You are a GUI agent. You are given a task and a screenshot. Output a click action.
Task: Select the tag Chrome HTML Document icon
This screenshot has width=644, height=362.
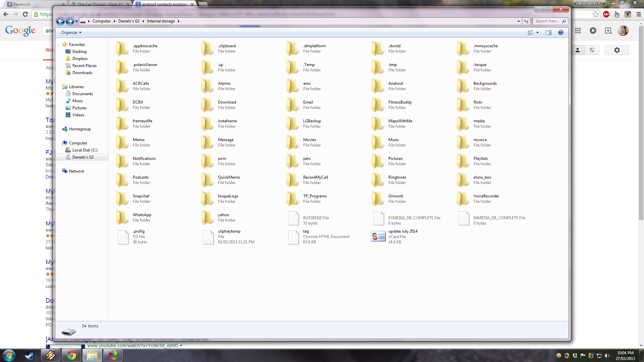coord(293,237)
